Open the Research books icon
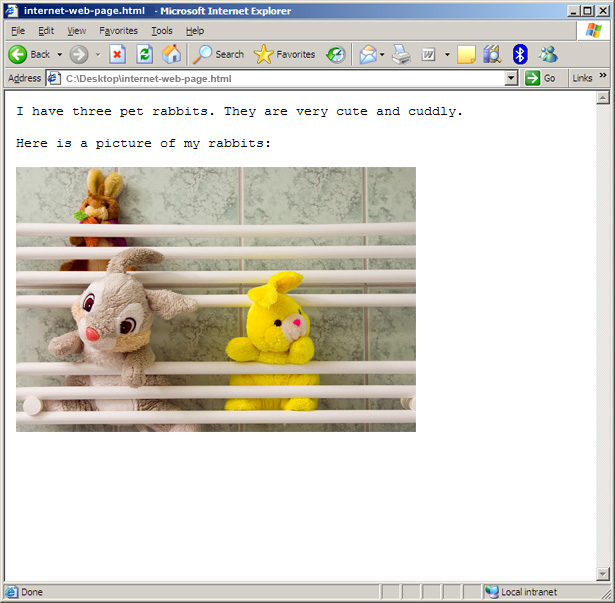The width and height of the screenshot is (615, 603). point(493,54)
